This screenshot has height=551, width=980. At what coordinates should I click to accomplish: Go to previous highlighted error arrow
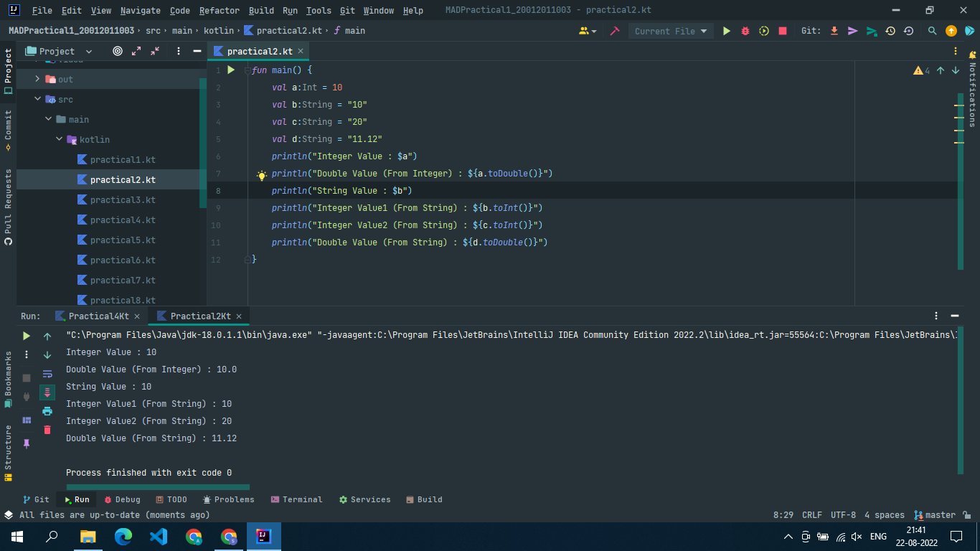941,70
